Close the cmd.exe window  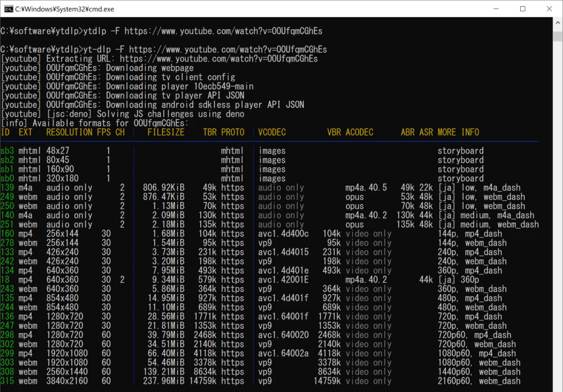[548, 9]
